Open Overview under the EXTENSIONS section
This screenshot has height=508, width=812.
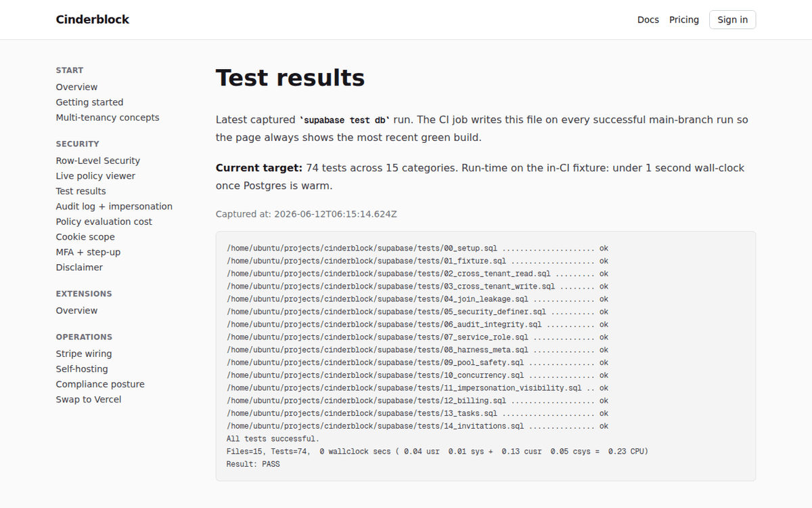pyautogui.click(x=76, y=310)
